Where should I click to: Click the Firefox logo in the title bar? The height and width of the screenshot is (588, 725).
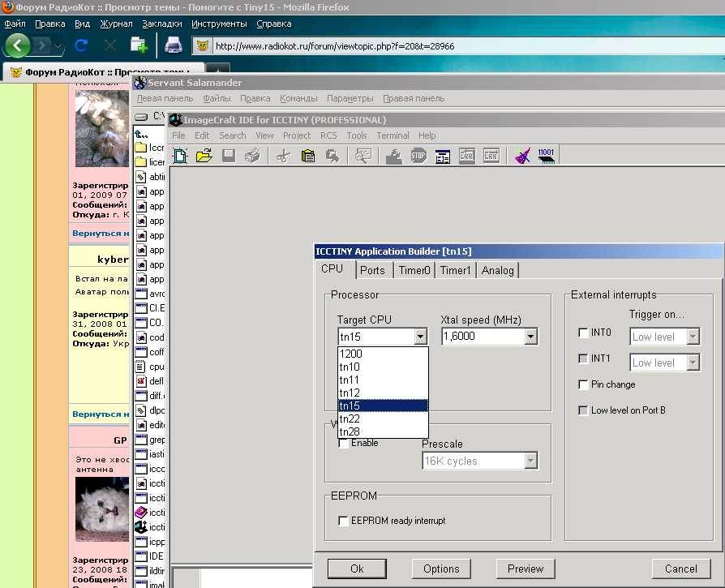pyautogui.click(x=7, y=7)
